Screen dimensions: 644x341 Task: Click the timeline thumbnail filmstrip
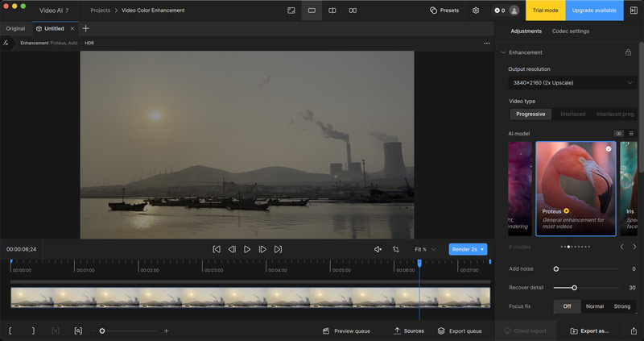250,297
